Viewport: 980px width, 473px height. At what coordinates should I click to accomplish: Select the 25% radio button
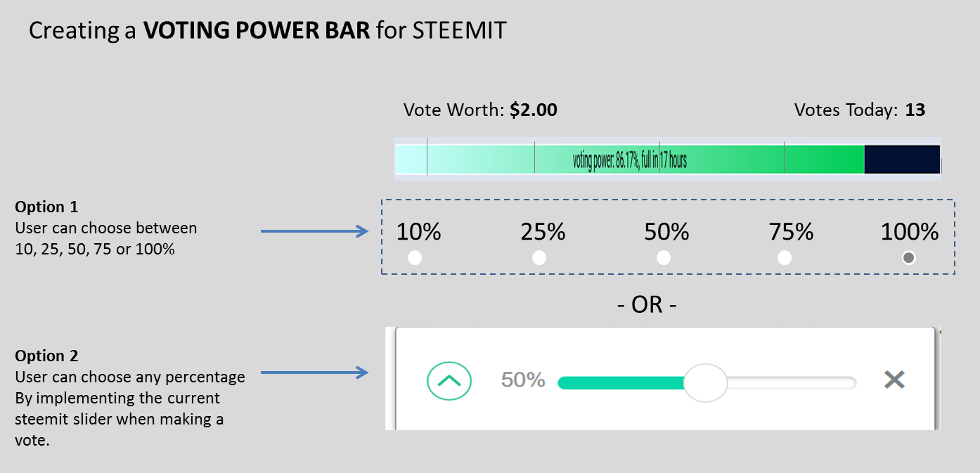coord(539,258)
